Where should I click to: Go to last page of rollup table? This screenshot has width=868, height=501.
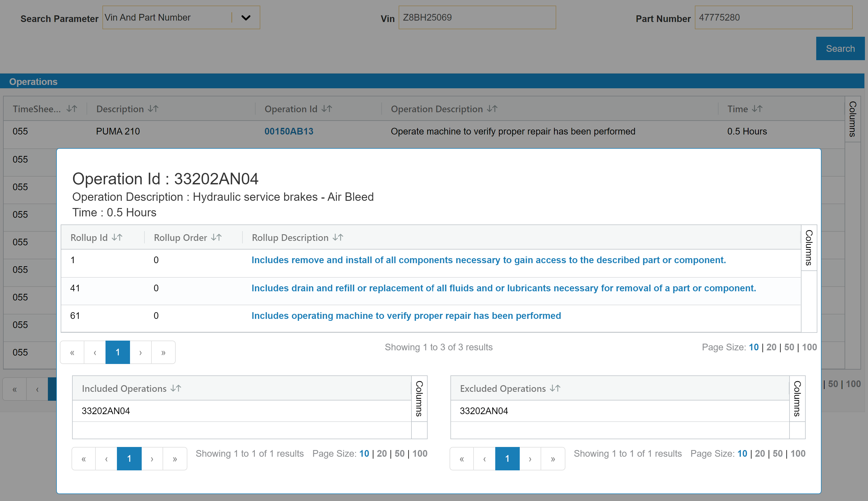[163, 352]
